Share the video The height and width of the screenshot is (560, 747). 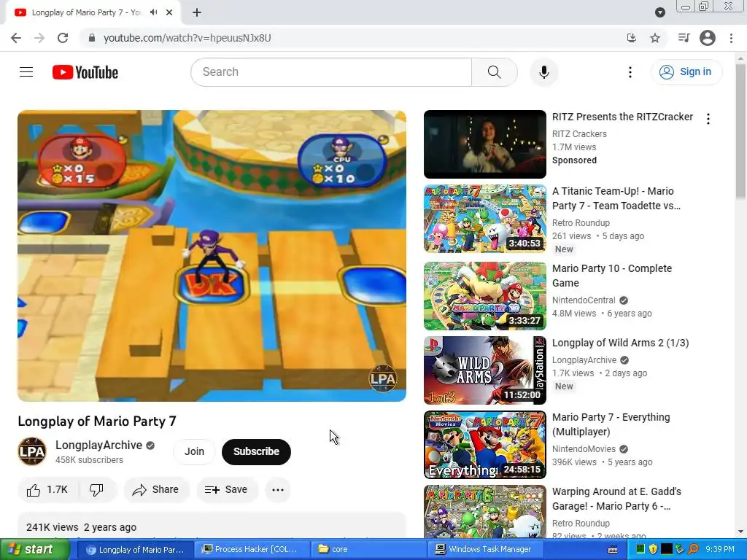pyautogui.click(x=156, y=489)
